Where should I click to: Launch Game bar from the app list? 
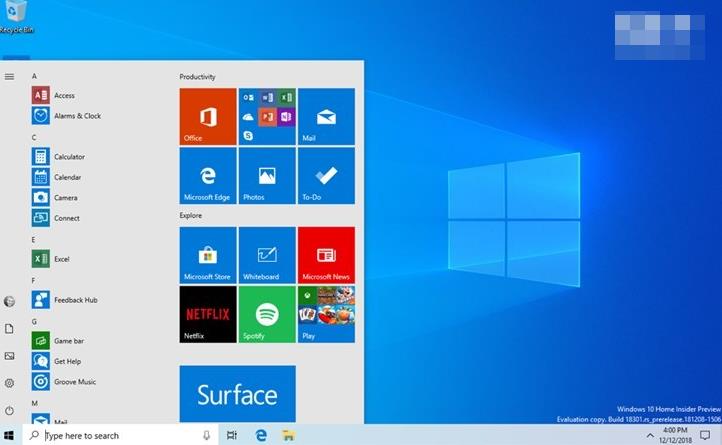[x=58, y=341]
